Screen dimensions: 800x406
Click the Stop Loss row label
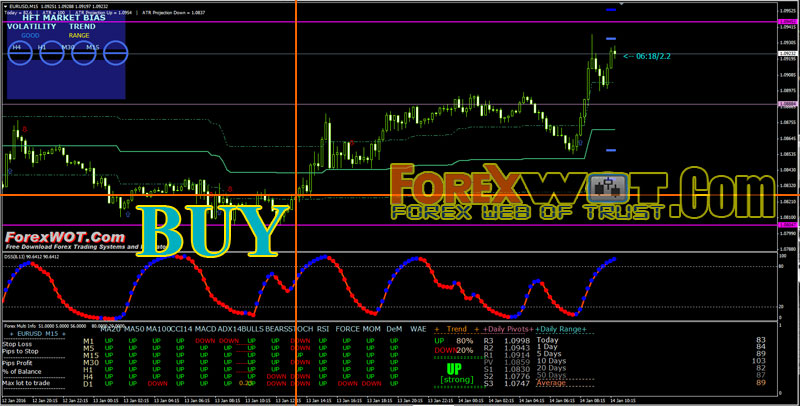[17, 344]
